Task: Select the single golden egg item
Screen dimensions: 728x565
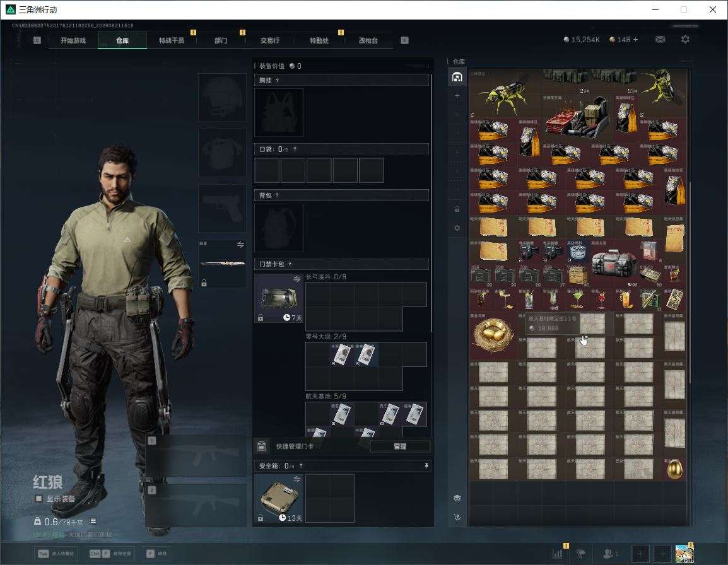Action: click(x=674, y=469)
